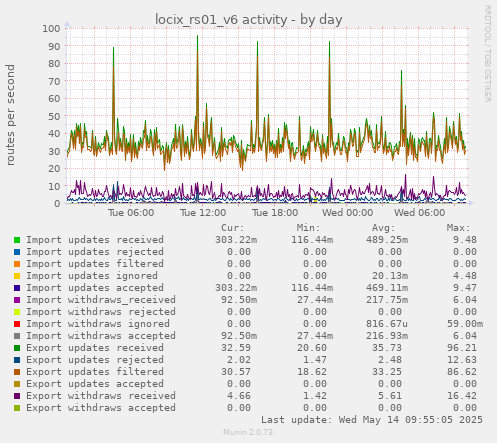Click the Export updates accepted swatch
497x443 pixels.
[x=17, y=384]
